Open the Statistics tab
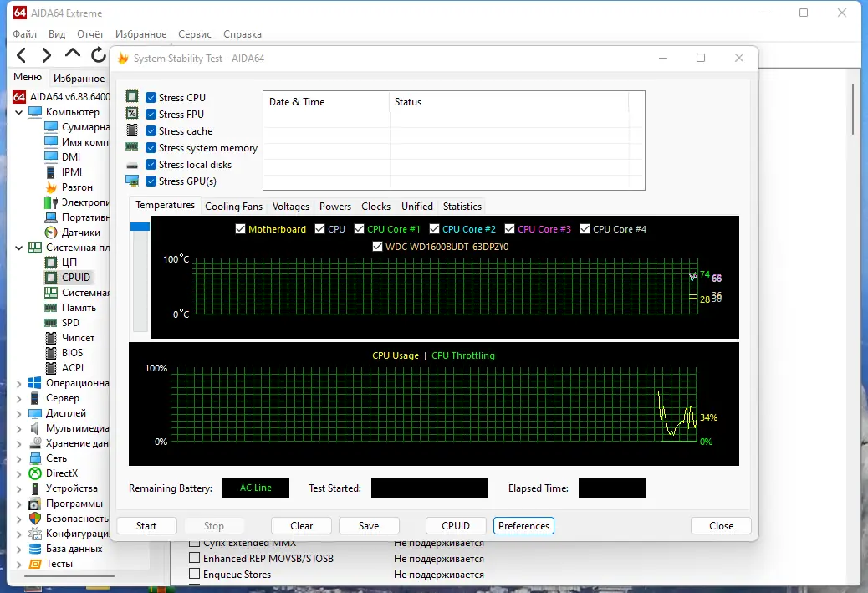Viewport: 868px width, 593px height. 462,207
